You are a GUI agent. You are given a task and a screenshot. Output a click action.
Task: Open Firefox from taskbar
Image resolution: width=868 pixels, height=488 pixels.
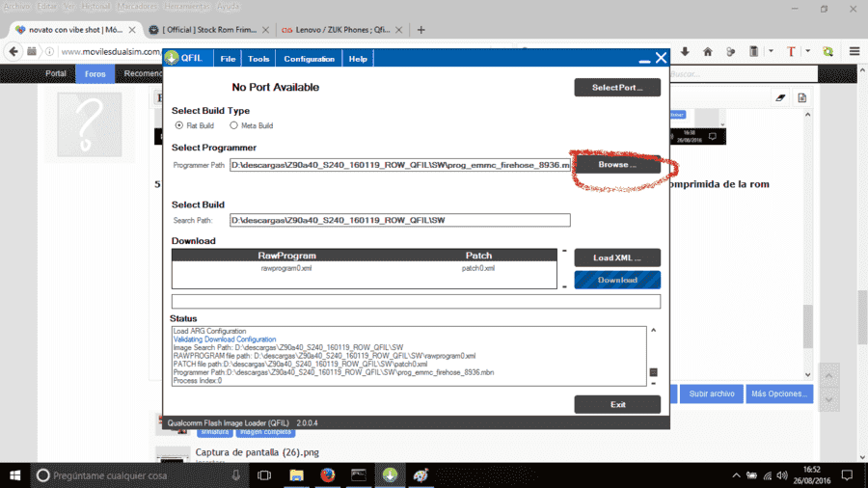tap(327, 475)
